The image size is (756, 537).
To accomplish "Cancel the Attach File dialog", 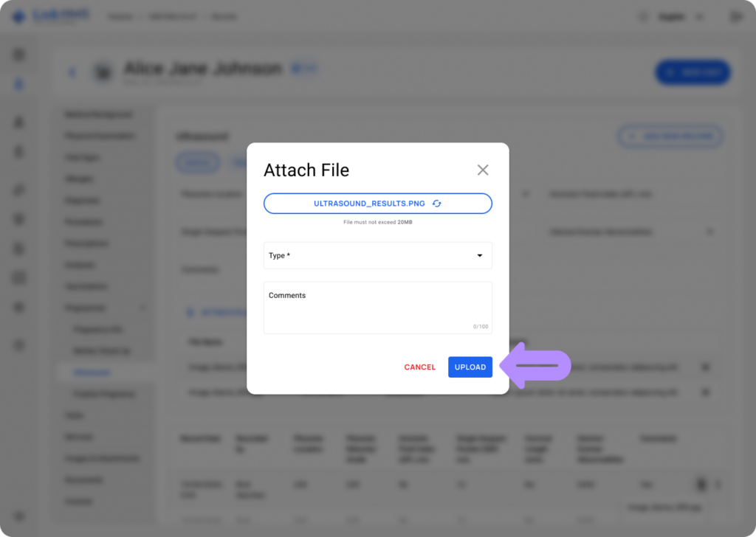I will tap(419, 367).
